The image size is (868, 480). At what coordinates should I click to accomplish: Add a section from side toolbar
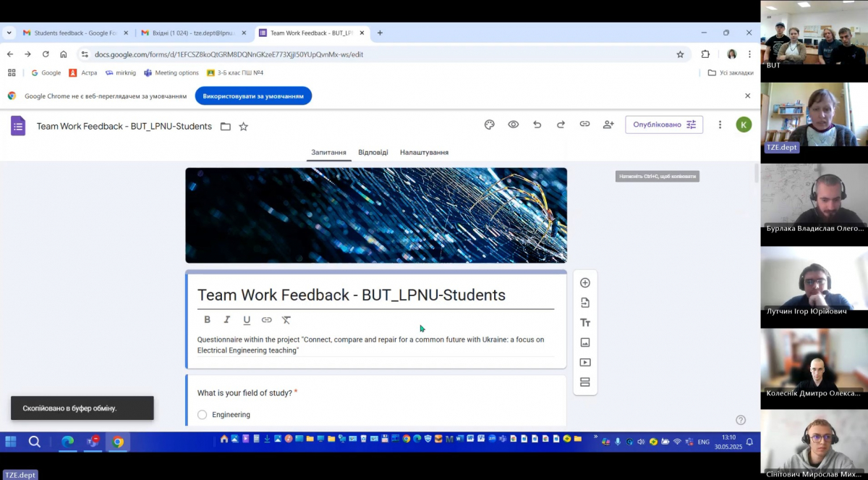(585, 382)
